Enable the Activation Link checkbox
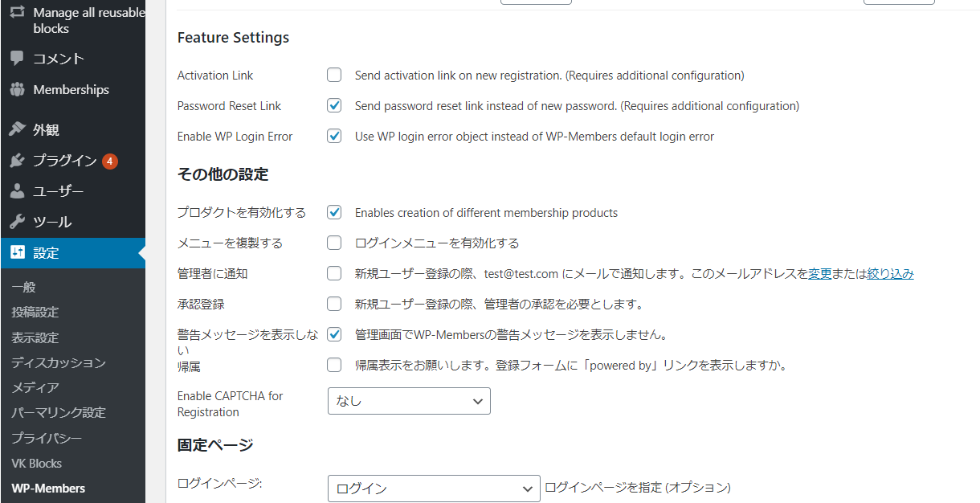The height and width of the screenshot is (503, 980). [x=334, y=76]
